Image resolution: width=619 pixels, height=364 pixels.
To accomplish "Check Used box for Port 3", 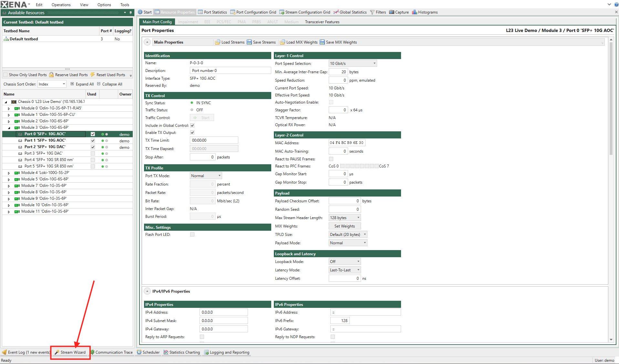I will click(93, 154).
